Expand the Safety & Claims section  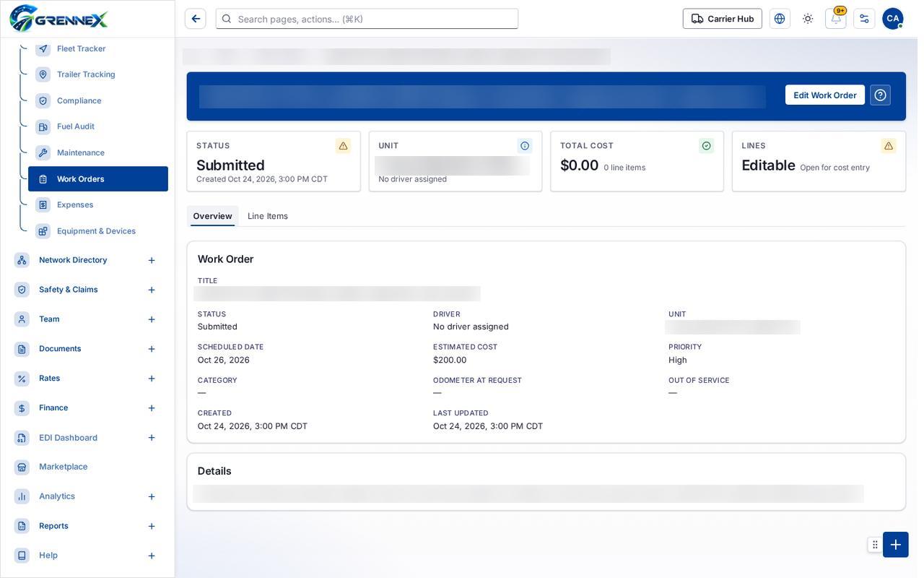point(152,290)
